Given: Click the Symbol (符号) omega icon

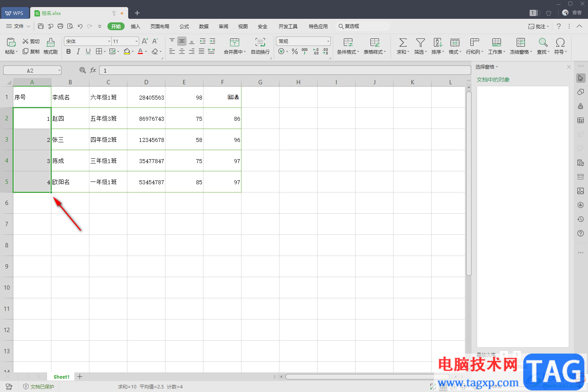Looking at the screenshot, I should click(x=560, y=42).
